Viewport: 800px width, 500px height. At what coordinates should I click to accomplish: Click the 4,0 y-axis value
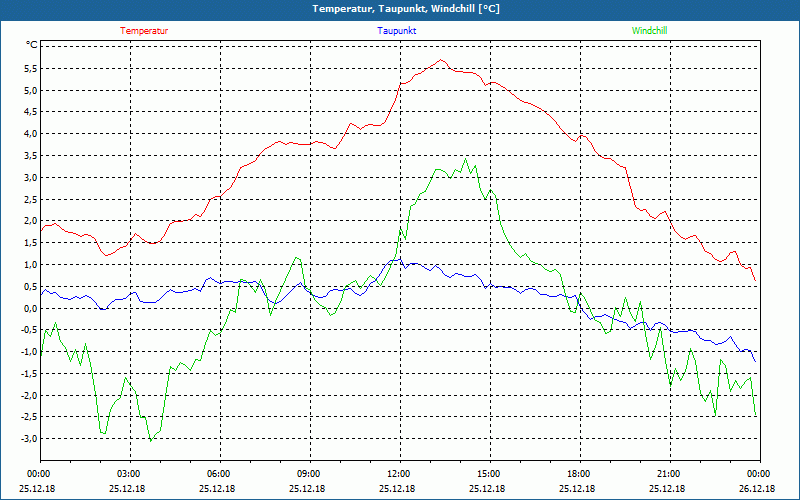(32, 134)
